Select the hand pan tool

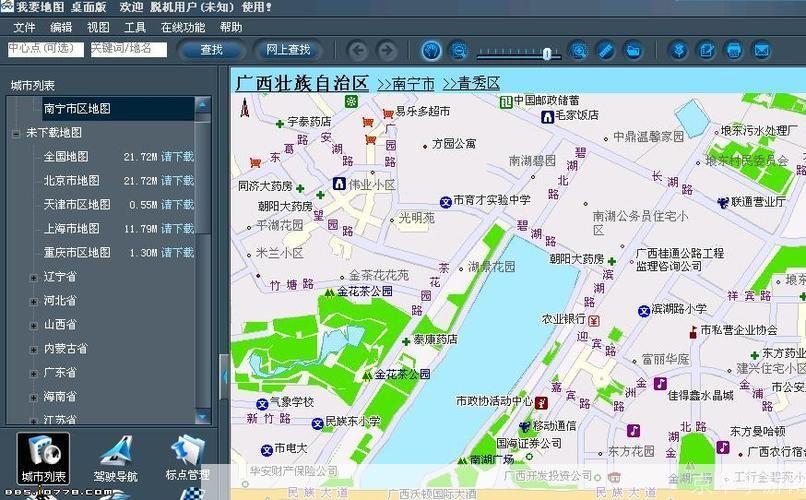tap(431, 50)
